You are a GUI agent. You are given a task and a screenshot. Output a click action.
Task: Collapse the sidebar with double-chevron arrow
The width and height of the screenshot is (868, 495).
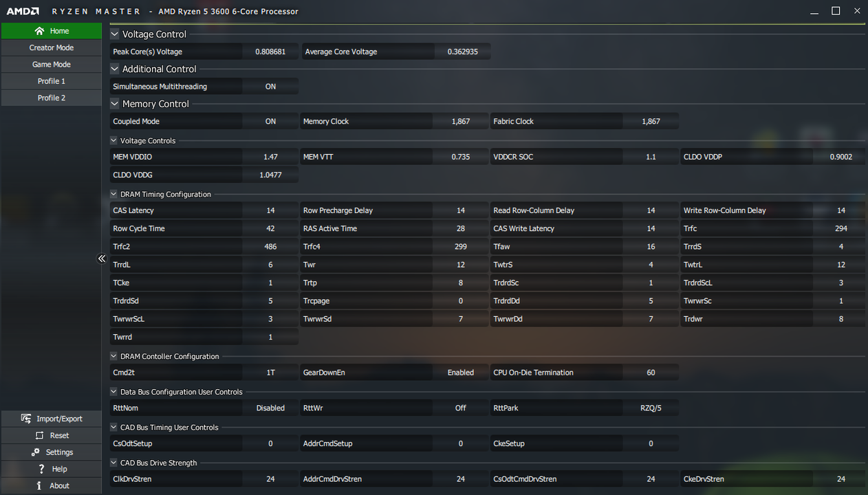click(102, 258)
